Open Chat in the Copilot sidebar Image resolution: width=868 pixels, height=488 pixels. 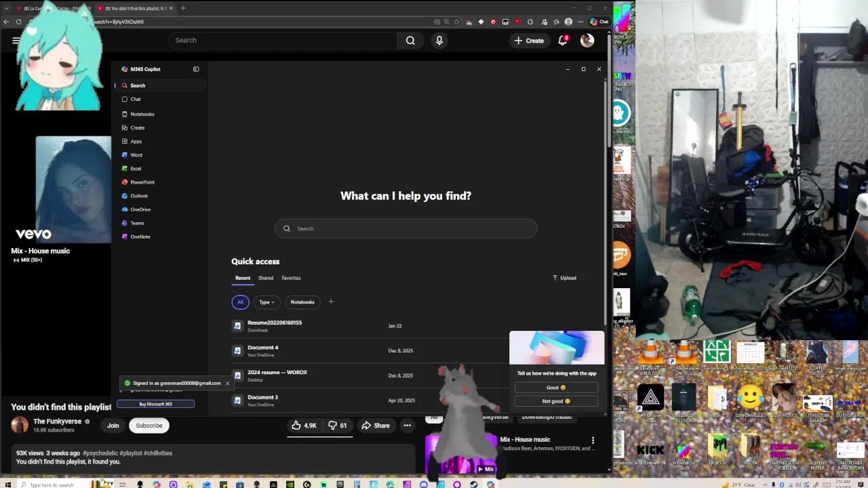click(x=159, y=99)
